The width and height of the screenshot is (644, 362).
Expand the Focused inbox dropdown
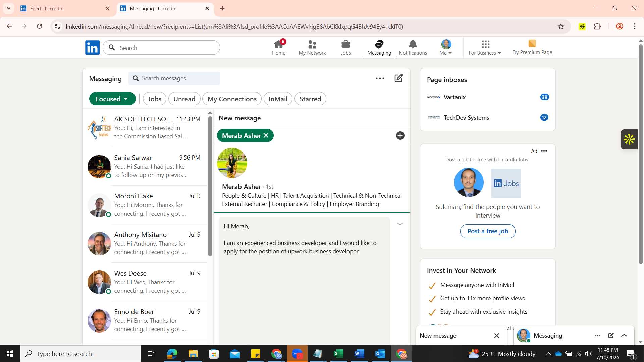pos(112,99)
